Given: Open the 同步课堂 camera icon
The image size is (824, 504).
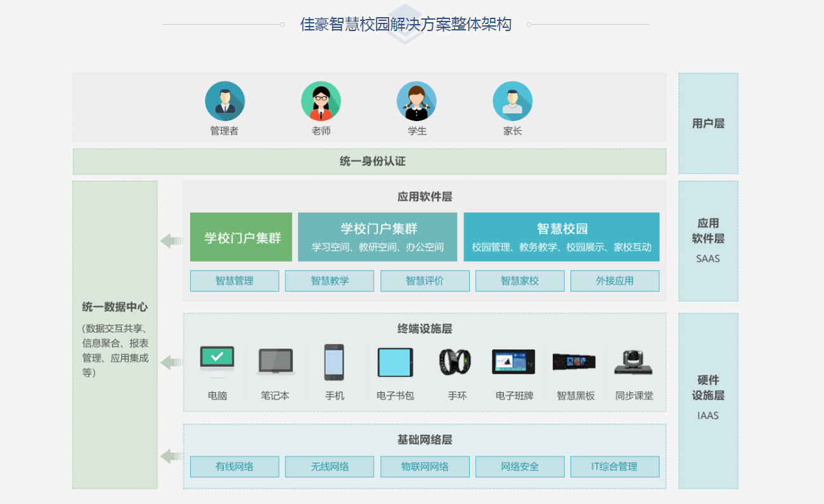Looking at the screenshot, I should (x=633, y=362).
